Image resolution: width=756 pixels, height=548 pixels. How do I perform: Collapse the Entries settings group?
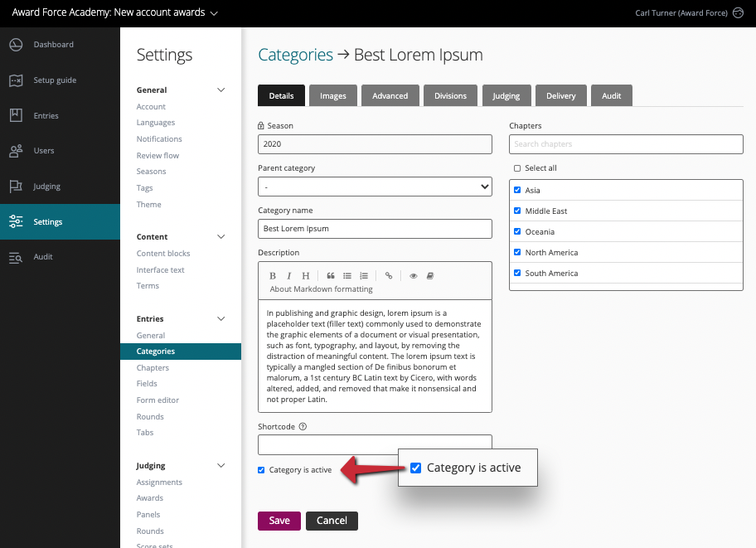point(220,318)
